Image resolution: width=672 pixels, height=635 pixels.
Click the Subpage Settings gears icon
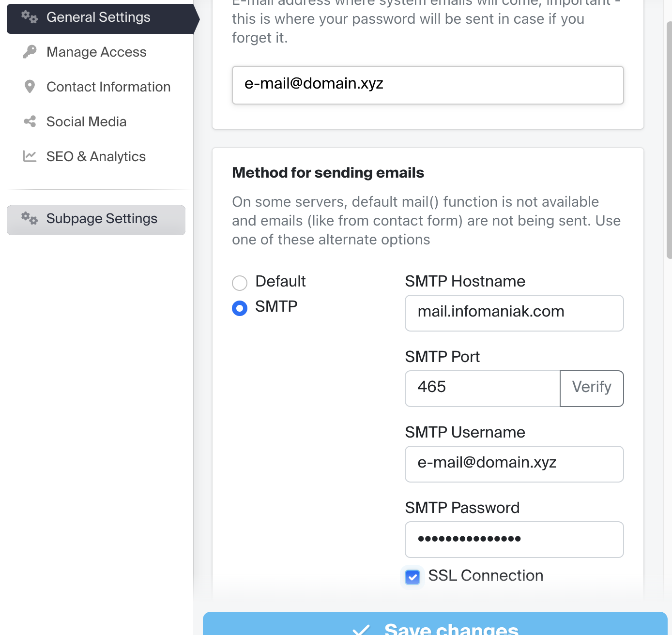pos(30,218)
